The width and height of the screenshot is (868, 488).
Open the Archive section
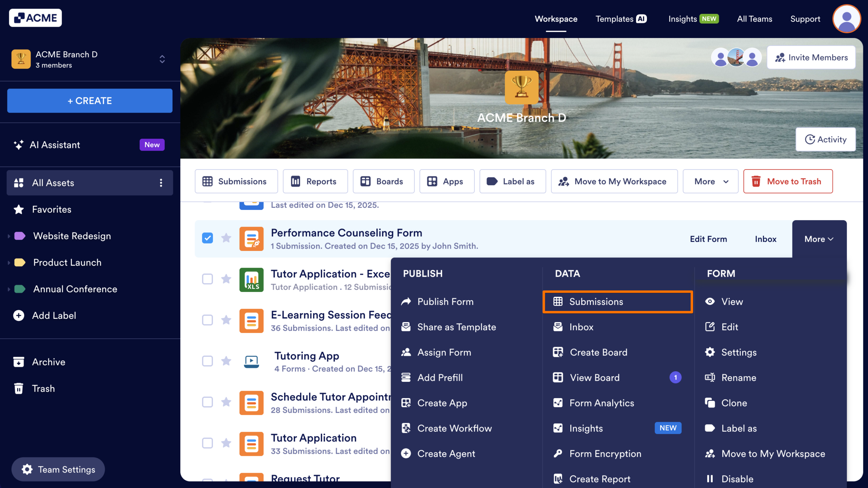click(x=48, y=362)
